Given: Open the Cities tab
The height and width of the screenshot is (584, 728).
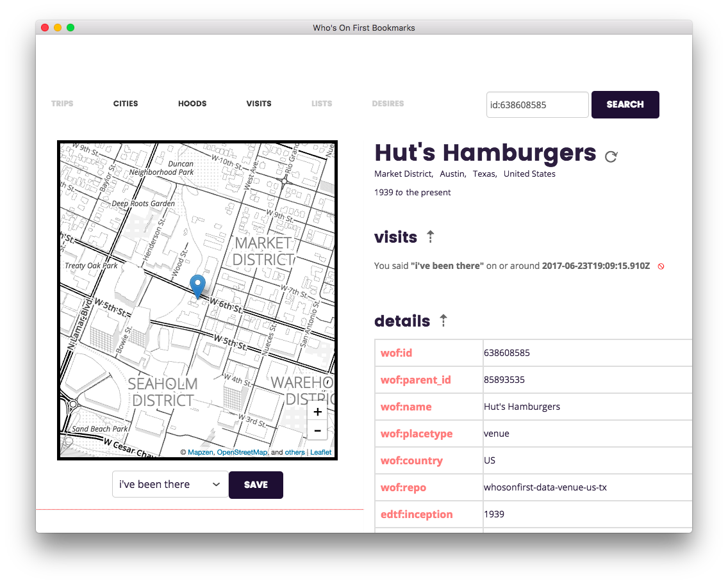Looking at the screenshot, I should pyautogui.click(x=126, y=104).
